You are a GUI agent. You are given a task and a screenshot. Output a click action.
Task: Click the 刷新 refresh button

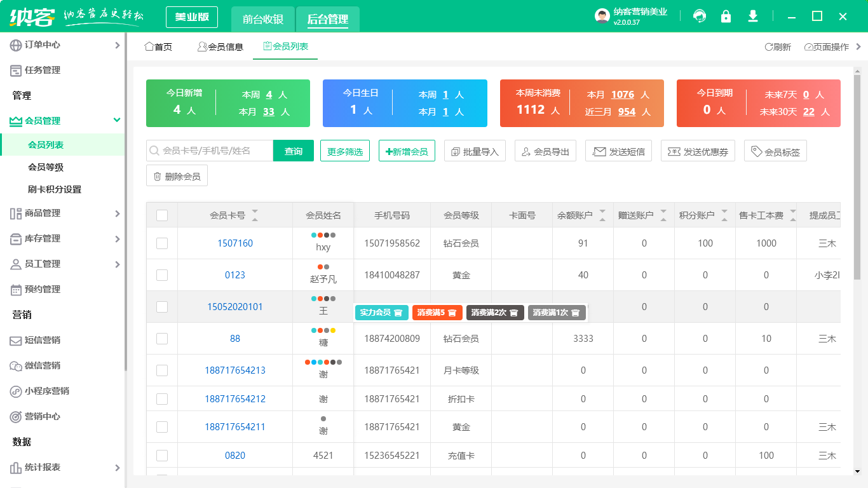(x=778, y=47)
